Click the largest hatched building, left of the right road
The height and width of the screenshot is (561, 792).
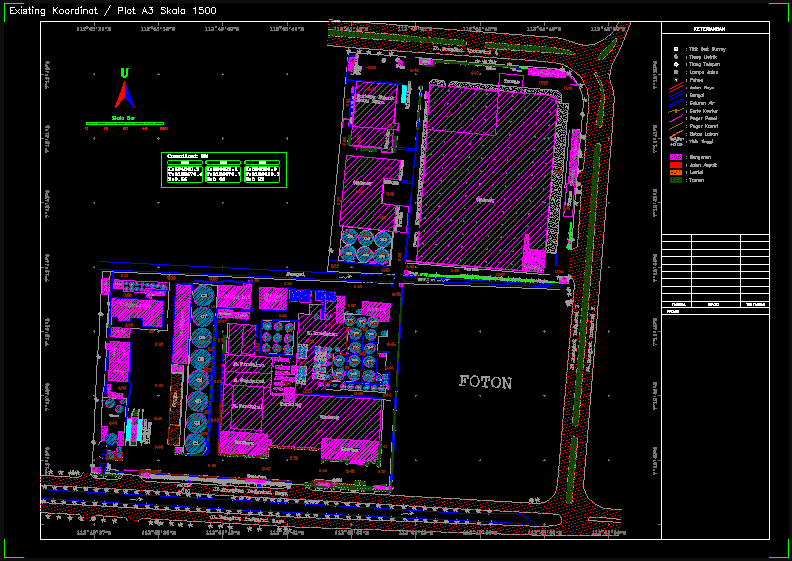(486, 179)
